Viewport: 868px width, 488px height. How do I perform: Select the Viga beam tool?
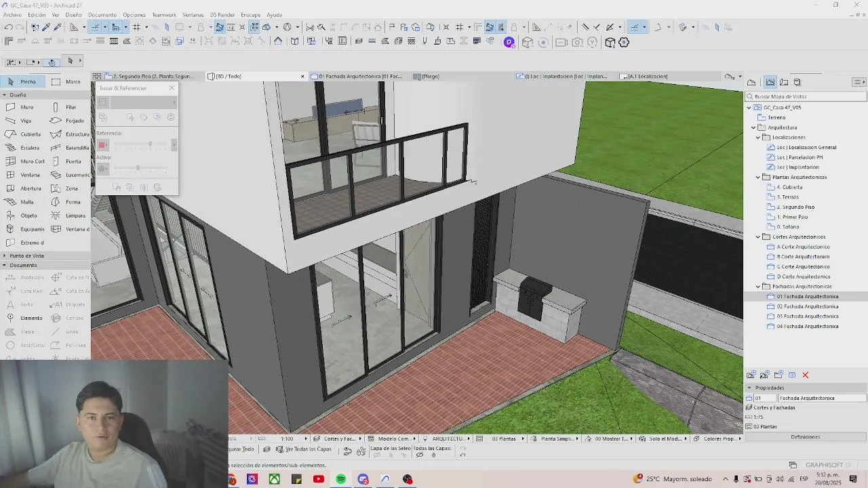coord(23,121)
